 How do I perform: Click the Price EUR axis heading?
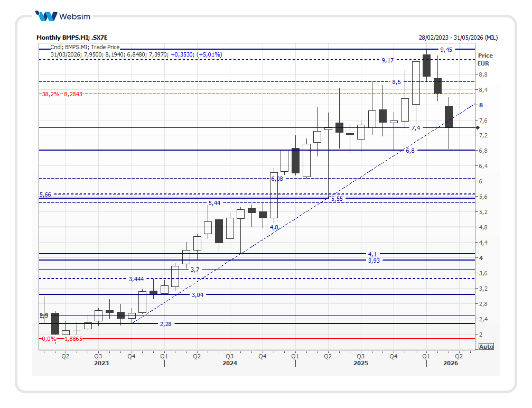484,59
